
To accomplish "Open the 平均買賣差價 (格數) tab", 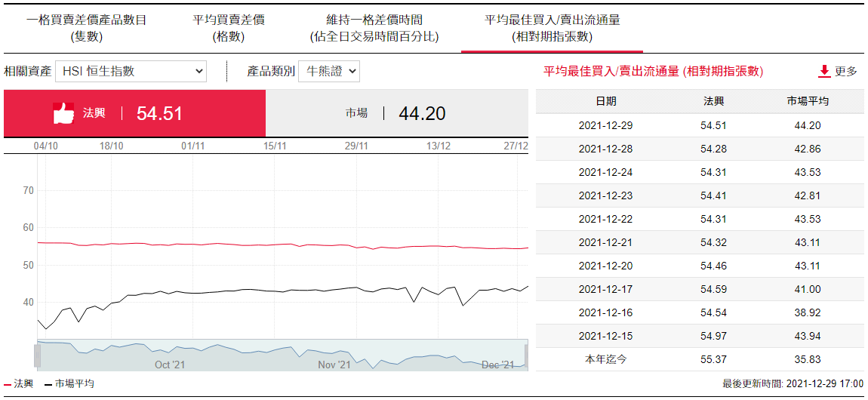I will (229, 28).
